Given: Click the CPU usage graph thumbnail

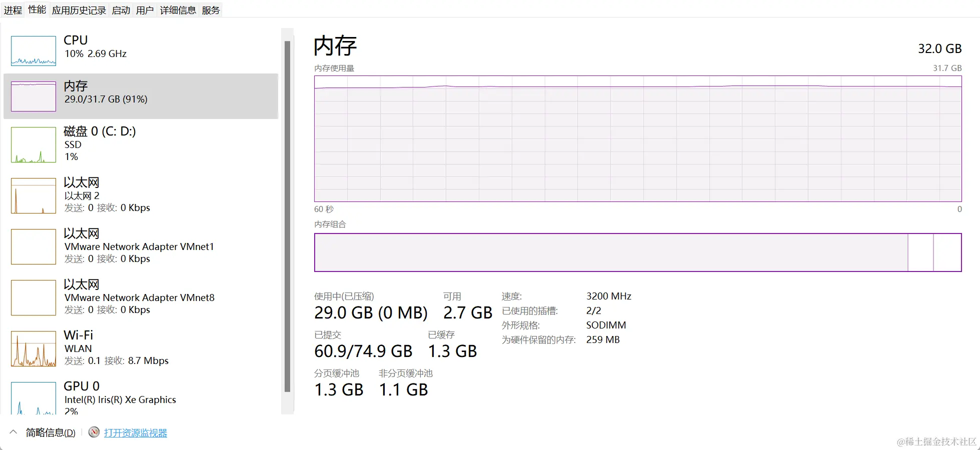Looking at the screenshot, I should (34, 51).
